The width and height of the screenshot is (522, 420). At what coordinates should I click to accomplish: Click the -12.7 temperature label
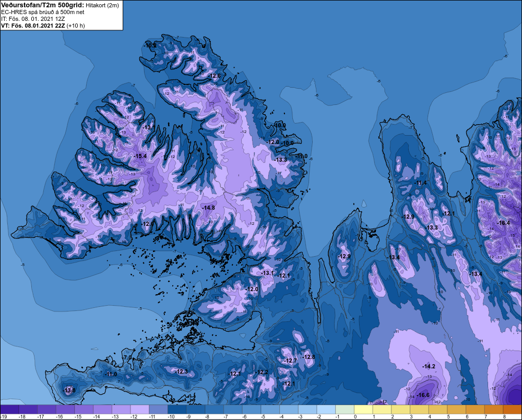[290, 361]
